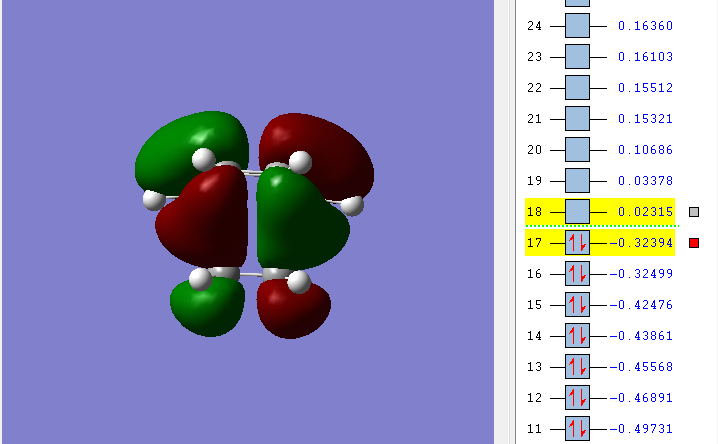Image resolution: width=718 pixels, height=444 pixels.
Task: Click the occupancy box of orbital 12
Action: (x=577, y=397)
